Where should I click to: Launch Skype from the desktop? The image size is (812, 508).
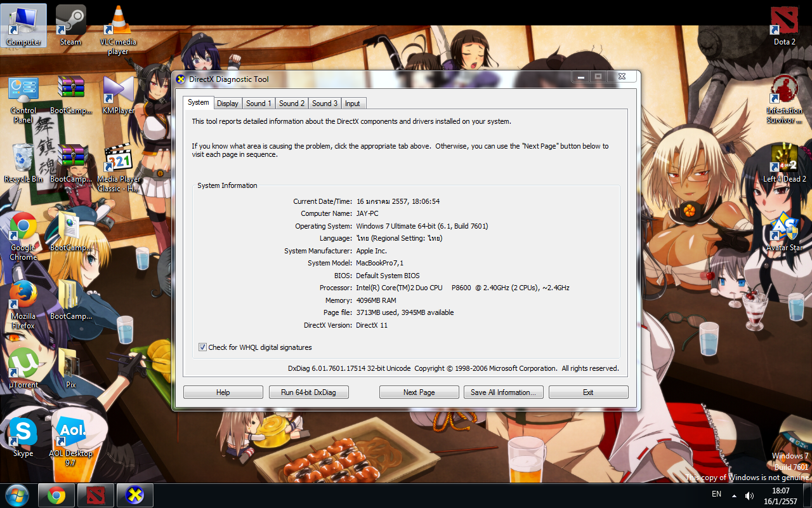click(x=23, y=438)
